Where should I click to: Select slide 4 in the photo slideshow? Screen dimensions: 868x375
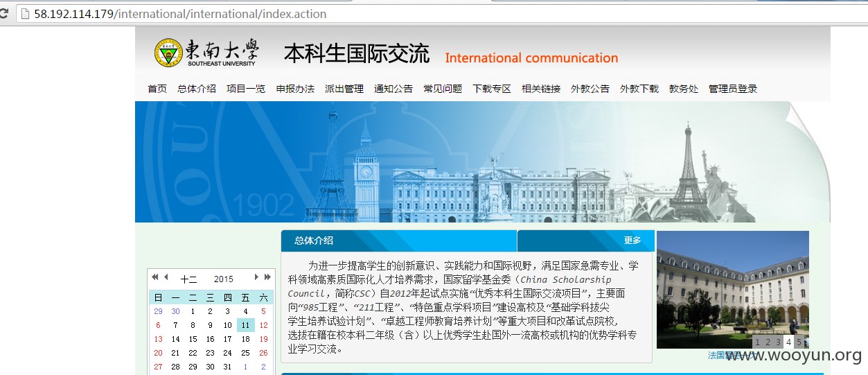tap(788, 342)
